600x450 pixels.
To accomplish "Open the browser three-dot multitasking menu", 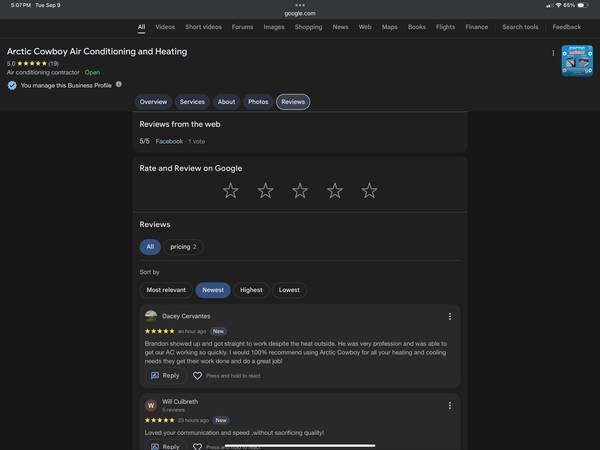I will coord(300,5).
